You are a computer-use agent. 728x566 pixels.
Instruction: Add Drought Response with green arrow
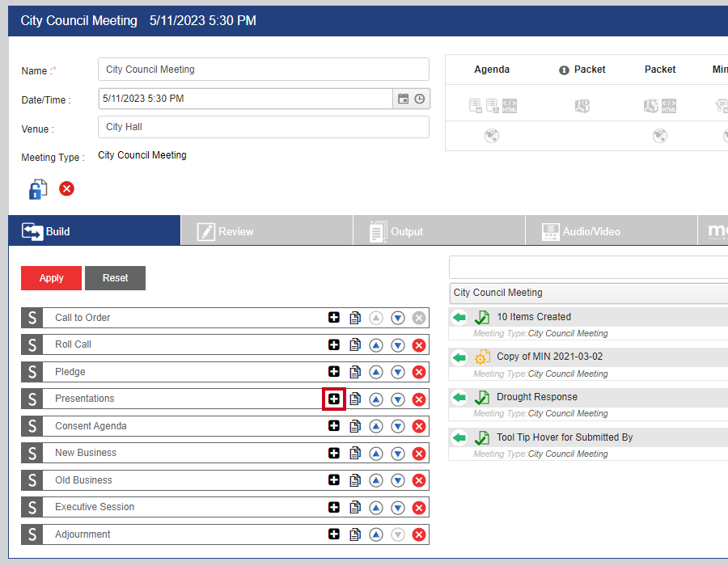point(459,397)
